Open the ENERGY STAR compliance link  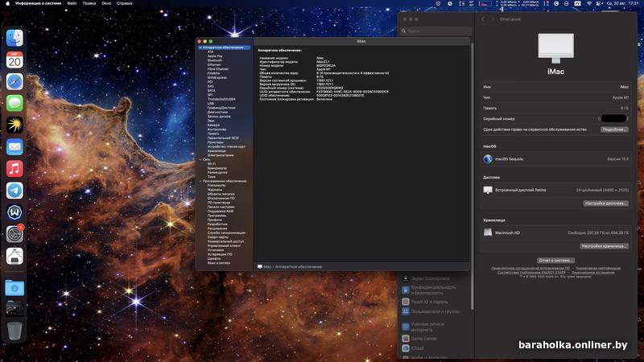point(531,273)
